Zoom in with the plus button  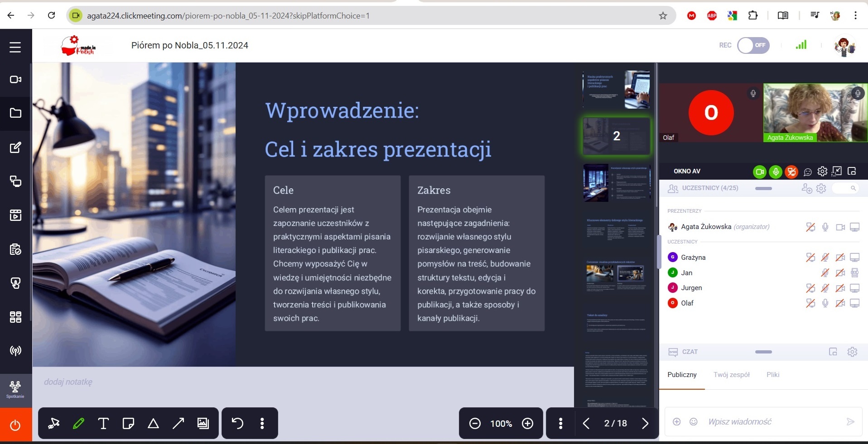tap(527, 424)
